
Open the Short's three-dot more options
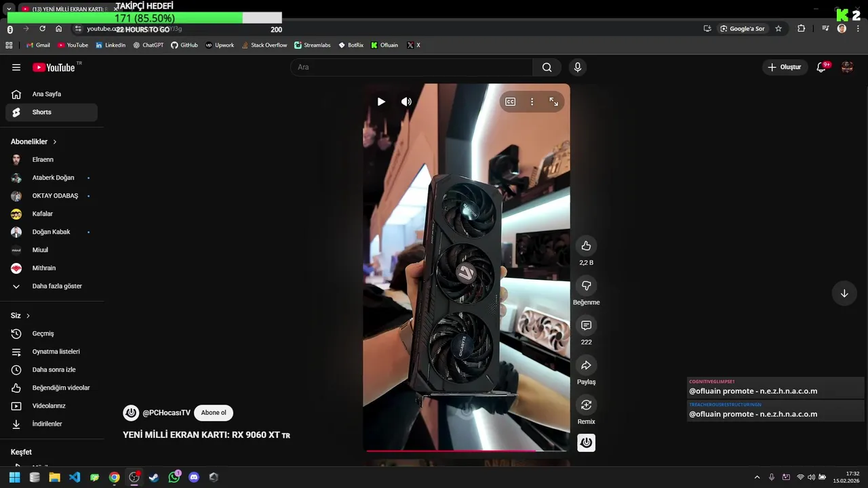click(x=532, y=102)
